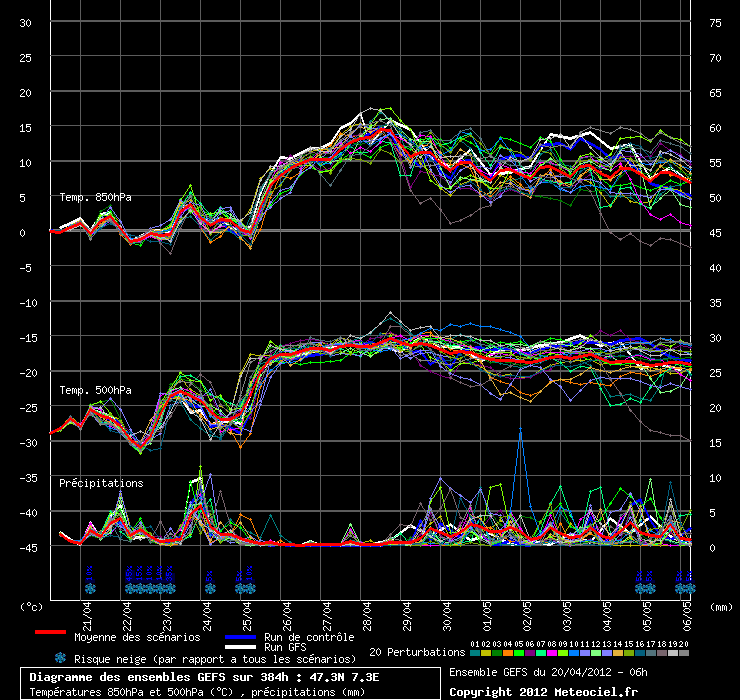The image size is (740, 700).
Task: Click the blue Run de contrôle legend line
Action: tap(241, 636)
